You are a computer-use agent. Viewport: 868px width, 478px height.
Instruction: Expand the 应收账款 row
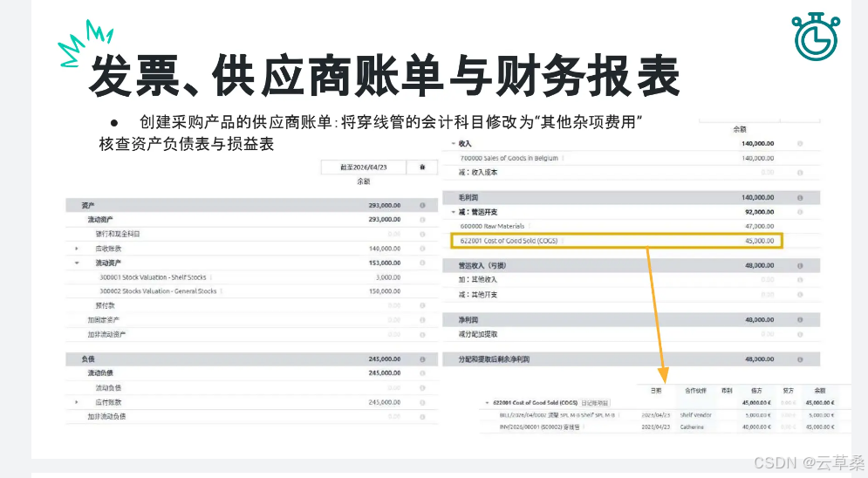click(77, 249)
